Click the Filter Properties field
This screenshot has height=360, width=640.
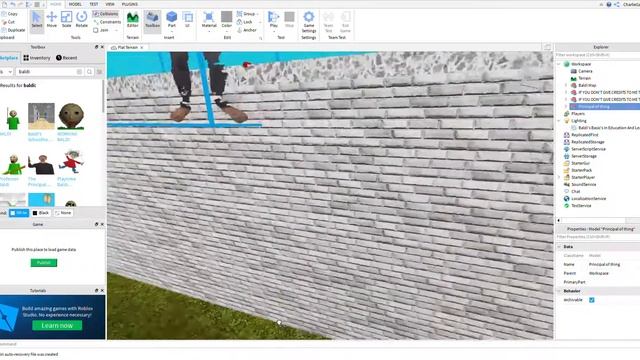pyautogui.click(x=598, y=237)
